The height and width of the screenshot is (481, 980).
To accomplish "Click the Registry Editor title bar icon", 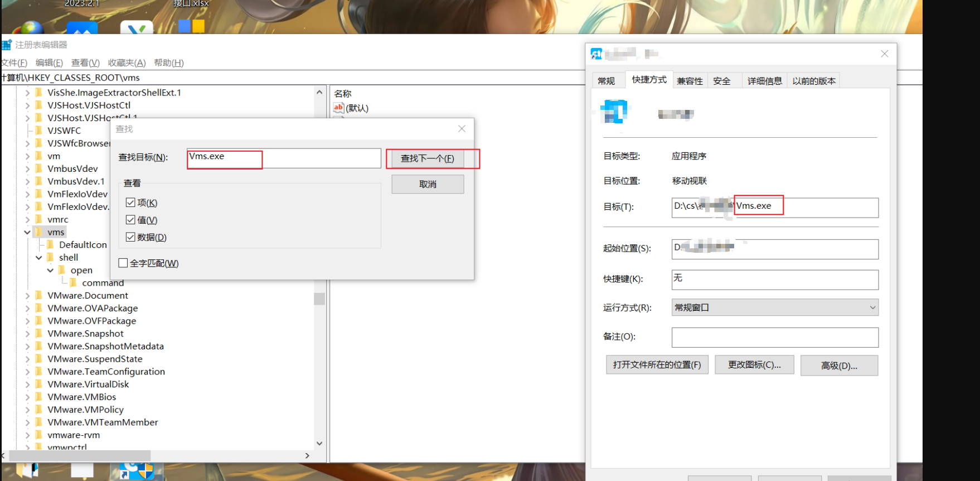I will point(7,45).
